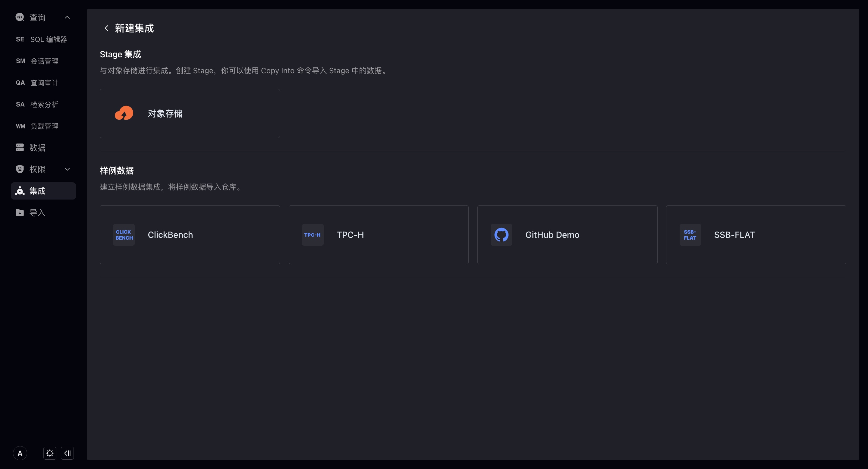Click the orange cloud upload icon
This screenshot has width=868, height=469.
124,113
